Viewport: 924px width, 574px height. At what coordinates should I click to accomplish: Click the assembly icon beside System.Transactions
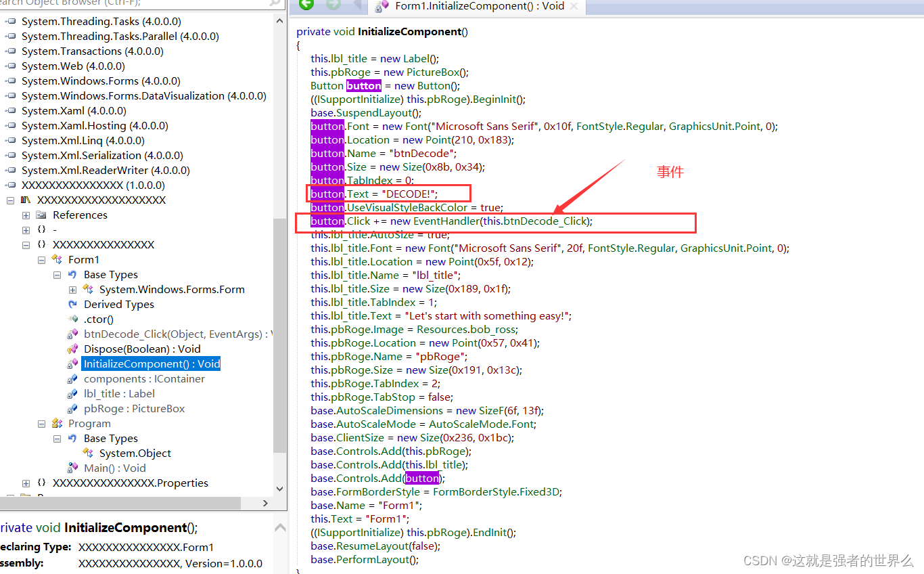pyautogui.click(x=11, y=51)
